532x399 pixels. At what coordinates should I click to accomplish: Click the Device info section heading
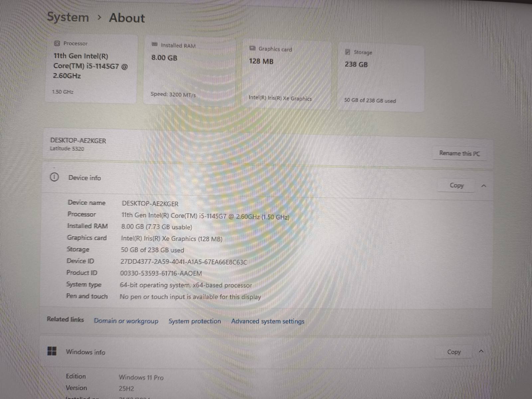pyautogui.click(x=84, y=178)
